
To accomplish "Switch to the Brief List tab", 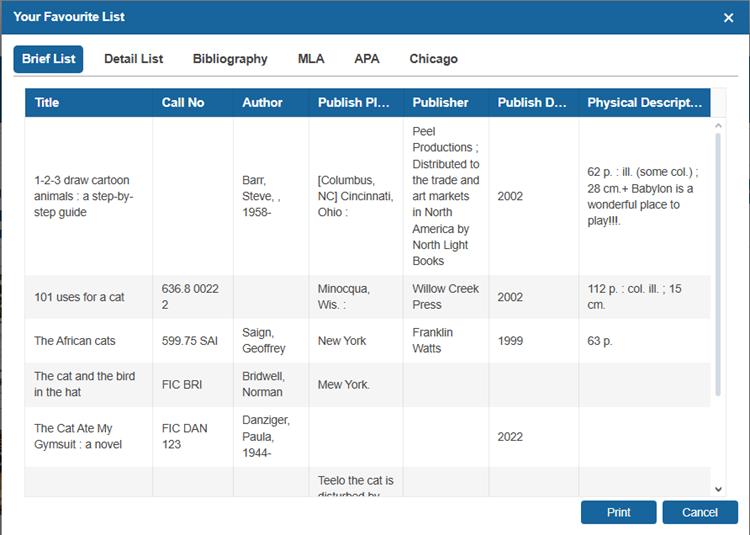I will pyautogui.click(x=48, y=59).
